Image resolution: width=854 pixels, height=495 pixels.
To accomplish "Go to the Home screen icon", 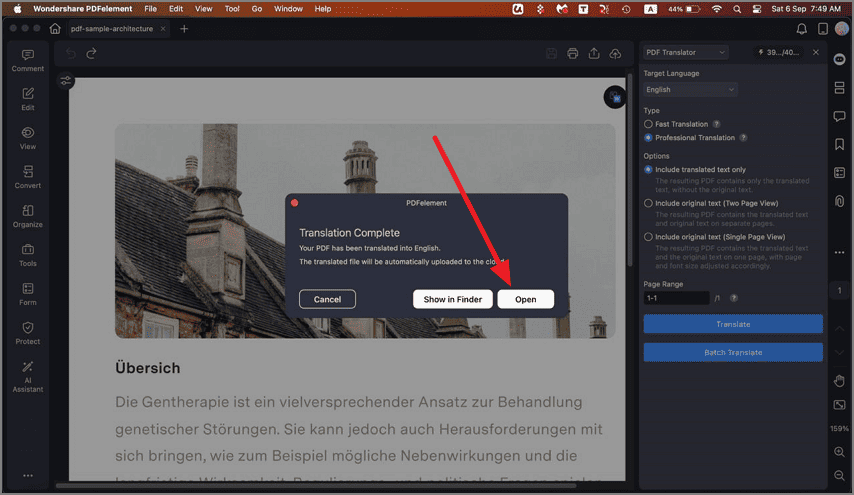I will (55, 29).
